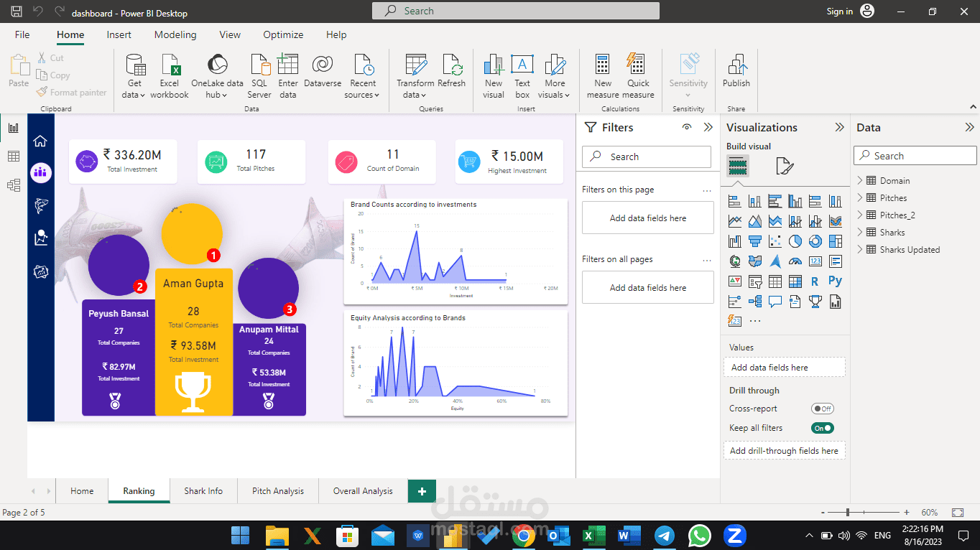Switch to the Insert ribbon tab
980x550 pixels.
tap(119, 34)
